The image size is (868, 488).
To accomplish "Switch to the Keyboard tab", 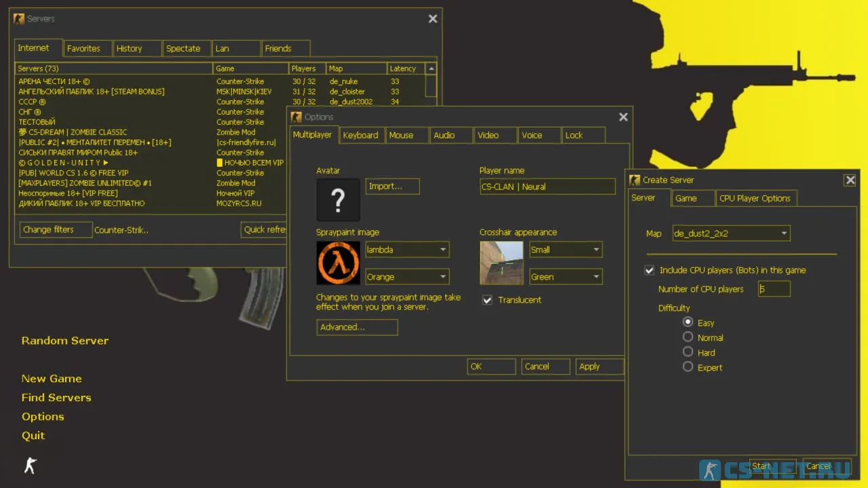I will point(361,135).
